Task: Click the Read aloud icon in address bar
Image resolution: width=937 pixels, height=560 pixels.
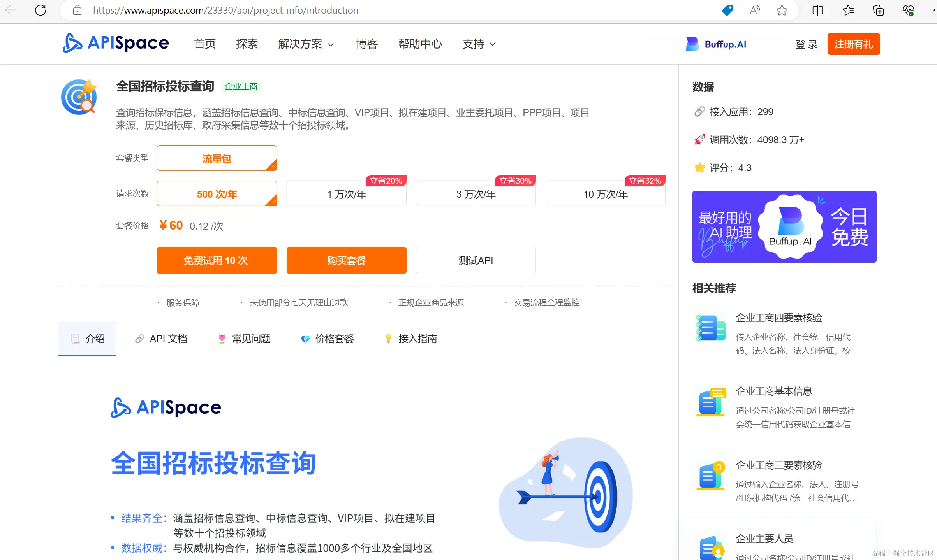Action: pos(755,10)
